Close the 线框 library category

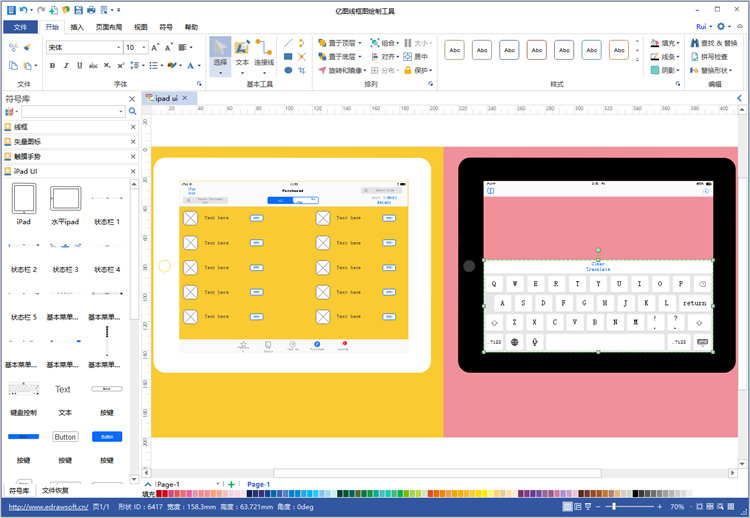click(133, 127)
